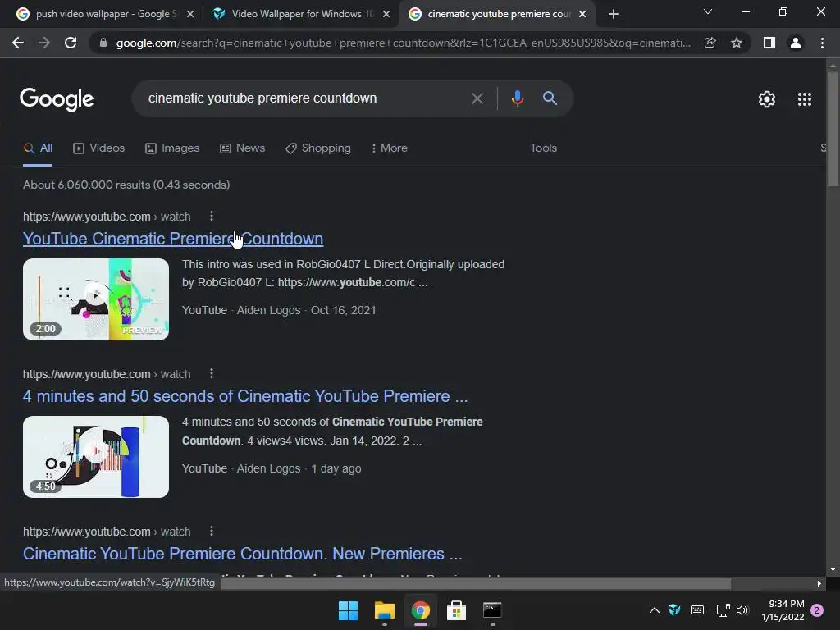Image resolution: width=840 pixels, height=630 pixels.
Task: Switch to the Images results tab
Action: click(x=172, y=148)
